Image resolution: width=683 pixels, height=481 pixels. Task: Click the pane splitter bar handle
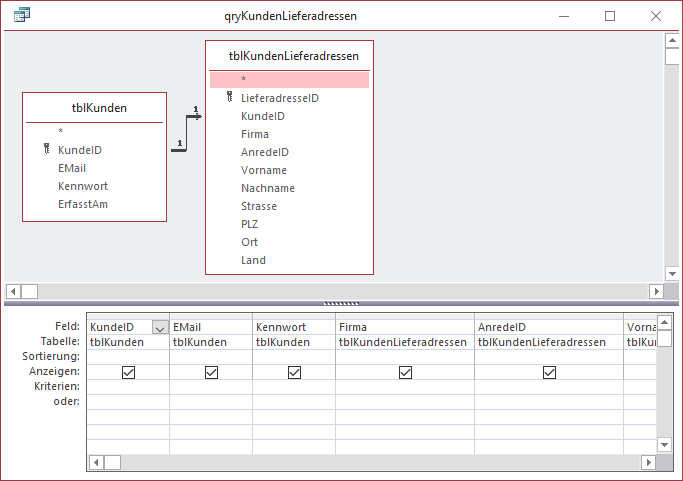coord(341,302)
